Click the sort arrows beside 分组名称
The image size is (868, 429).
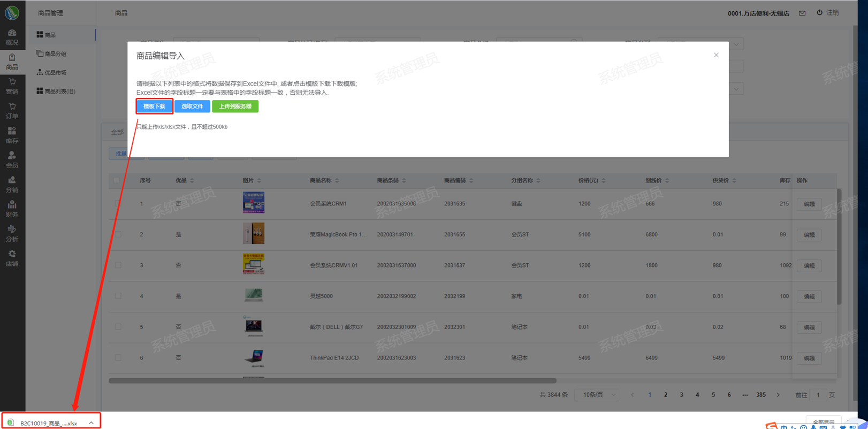pyautogui.click(x=538, y=181)
